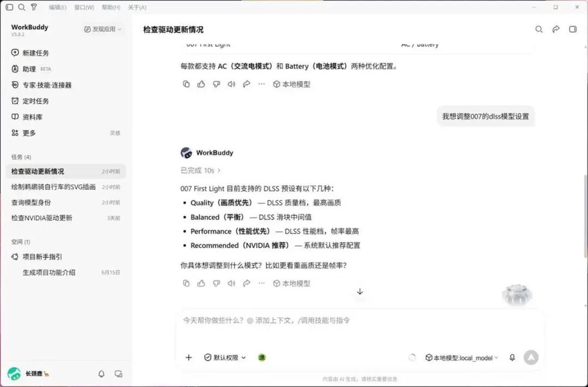Send message with the arrow button
588x387 pixels.
tap(531, 358)
